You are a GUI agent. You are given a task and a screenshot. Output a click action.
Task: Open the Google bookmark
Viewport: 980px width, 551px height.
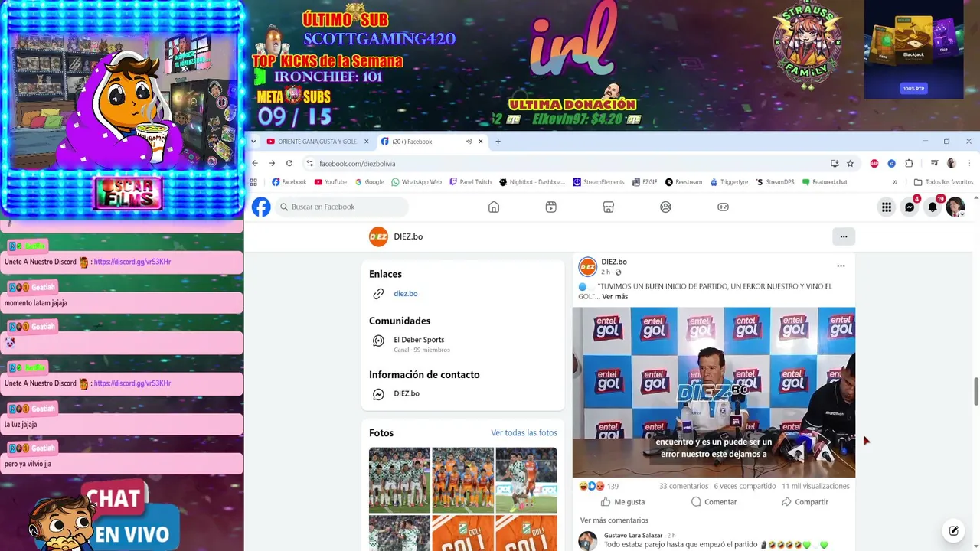coord(369,182)
